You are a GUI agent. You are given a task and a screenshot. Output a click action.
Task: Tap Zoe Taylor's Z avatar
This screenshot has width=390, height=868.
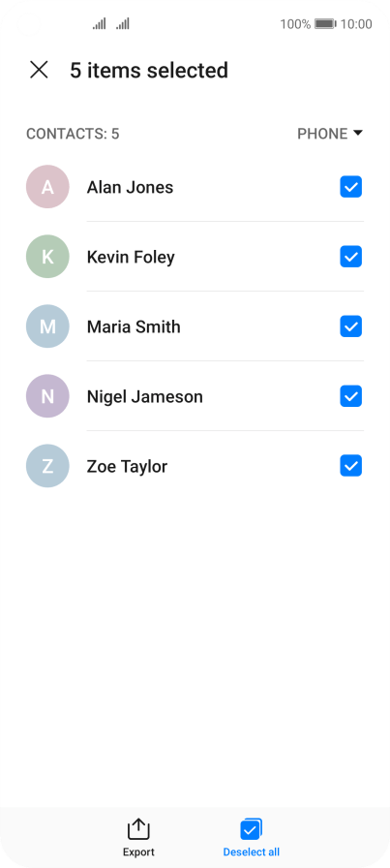[x=47, y=466]
